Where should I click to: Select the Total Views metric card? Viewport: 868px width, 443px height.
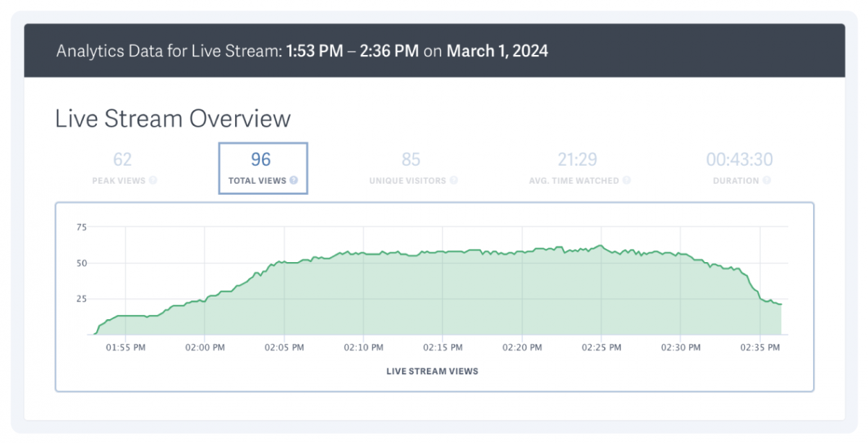point(262,166)
